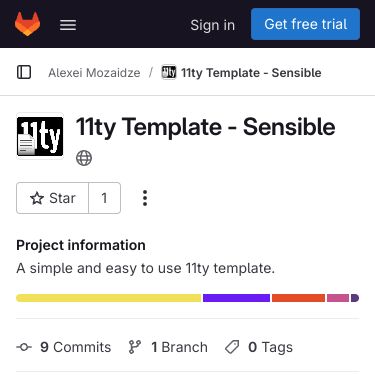Open the three-dot project actions menu
This screenshot has width=375, height=375.
(x=145, y=198)
